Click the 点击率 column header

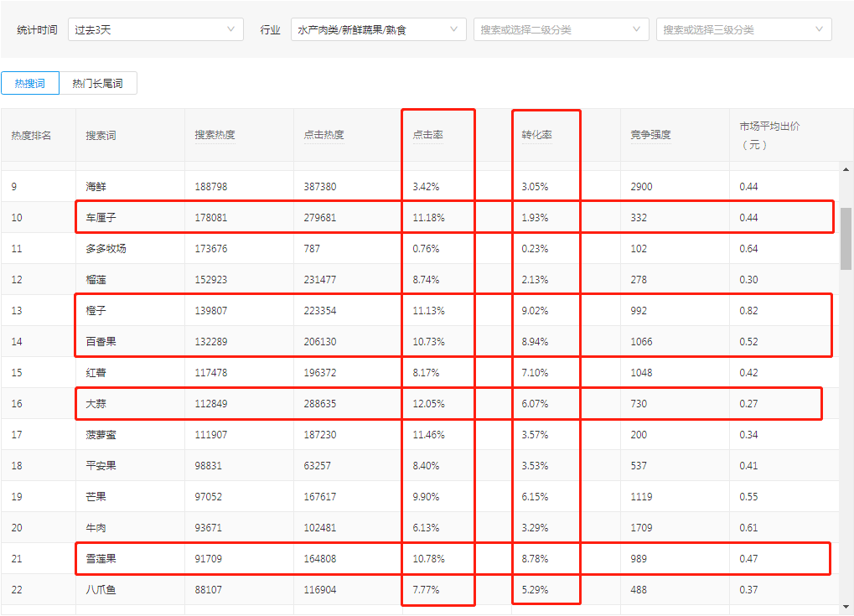[x=427, y=135]
